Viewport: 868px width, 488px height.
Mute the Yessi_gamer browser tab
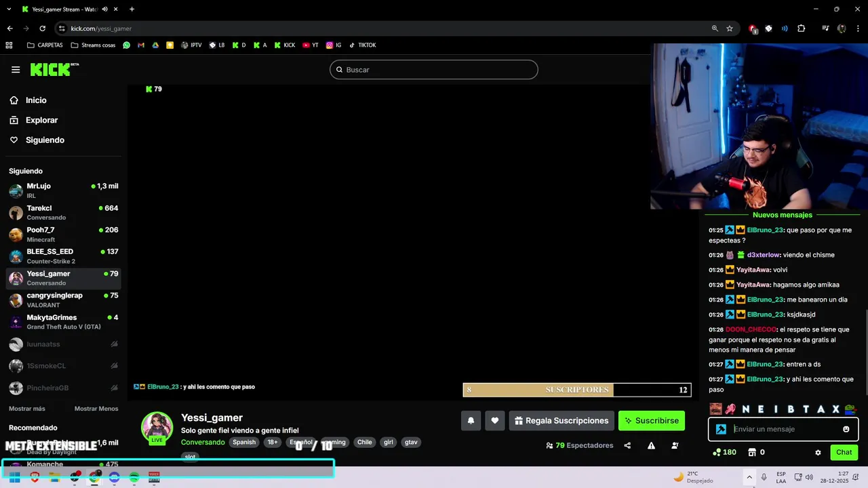click(x=105, y=9)
